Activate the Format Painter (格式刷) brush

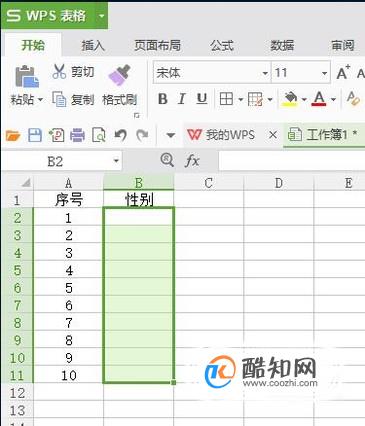click(x=119, y=75)
